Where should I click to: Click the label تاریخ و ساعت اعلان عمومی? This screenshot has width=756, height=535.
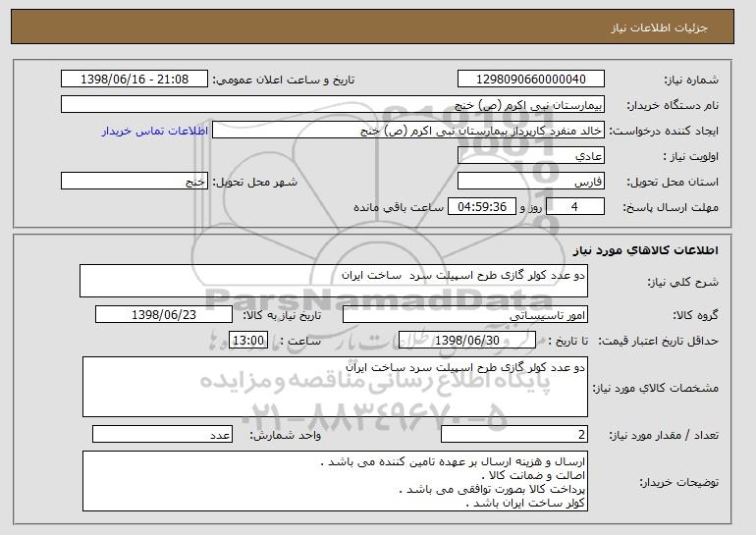pos(284,80)
